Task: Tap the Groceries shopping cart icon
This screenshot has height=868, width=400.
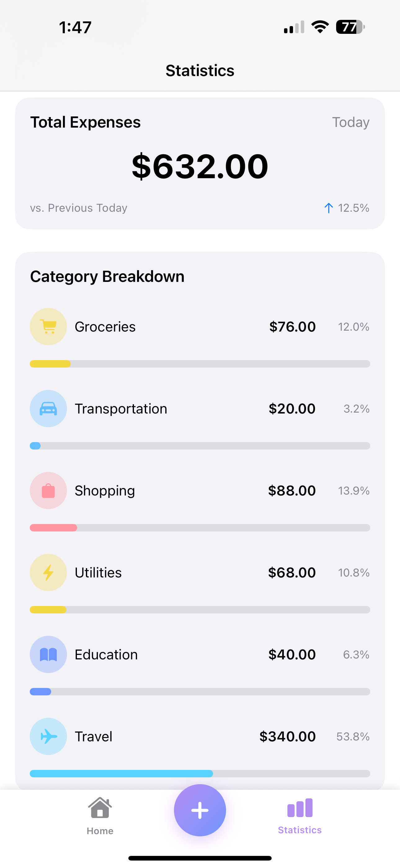Action: coord(48,327)
